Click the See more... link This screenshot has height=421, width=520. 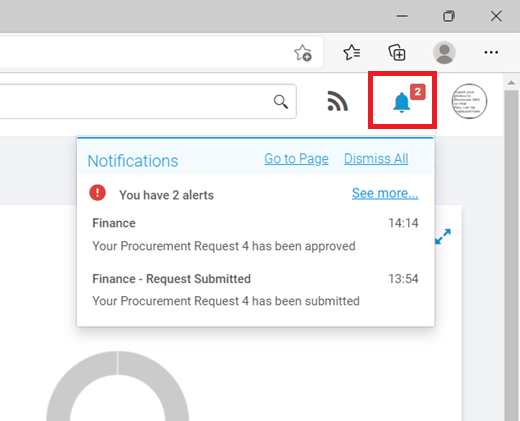pyautogui.click(x=385, y=193)
